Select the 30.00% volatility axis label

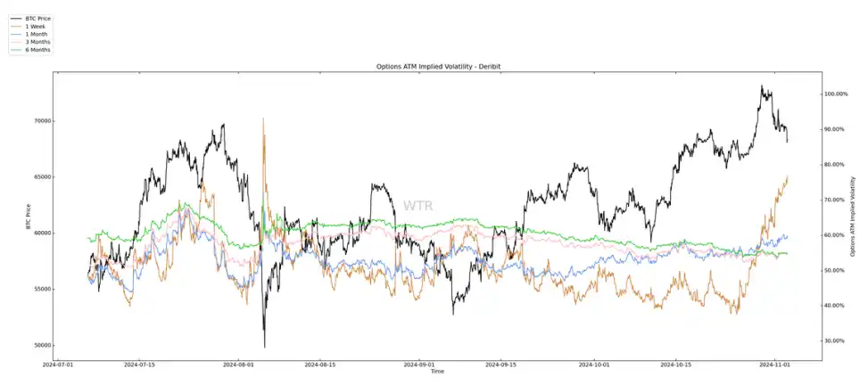coord(834,340)
